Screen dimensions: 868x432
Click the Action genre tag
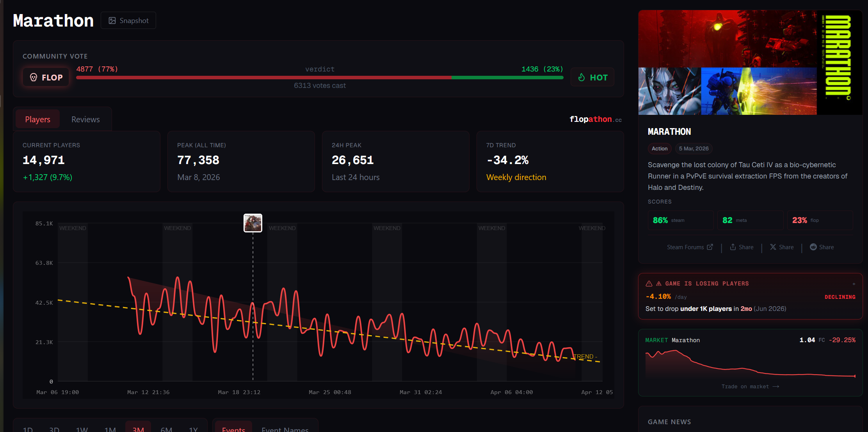pos(660,148)
